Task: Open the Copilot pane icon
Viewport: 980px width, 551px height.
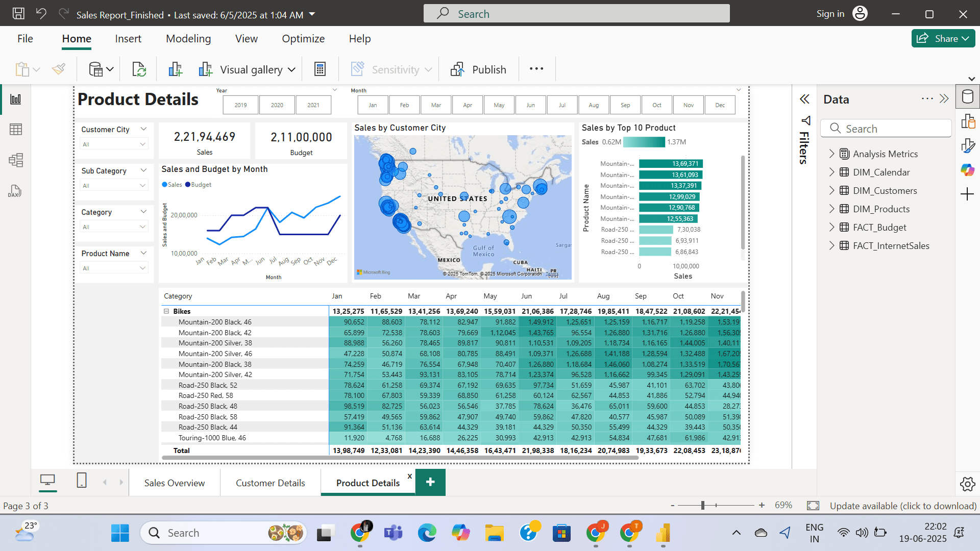Action: pyautogui.click(x=967, y=170)
